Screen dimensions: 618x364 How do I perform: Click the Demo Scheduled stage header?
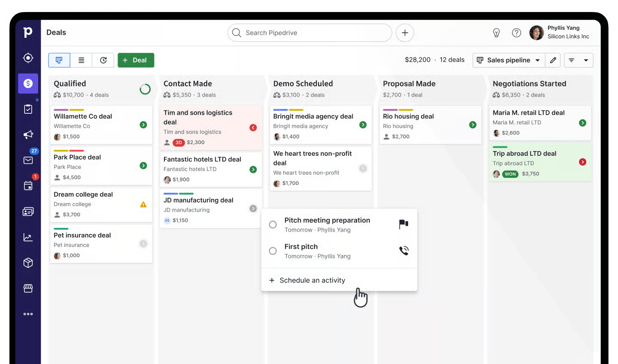pos(321,89)
